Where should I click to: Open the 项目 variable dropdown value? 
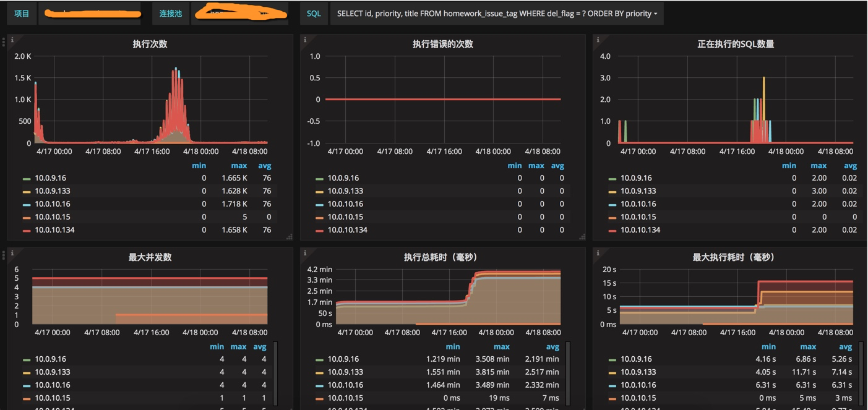coord(90,14)
